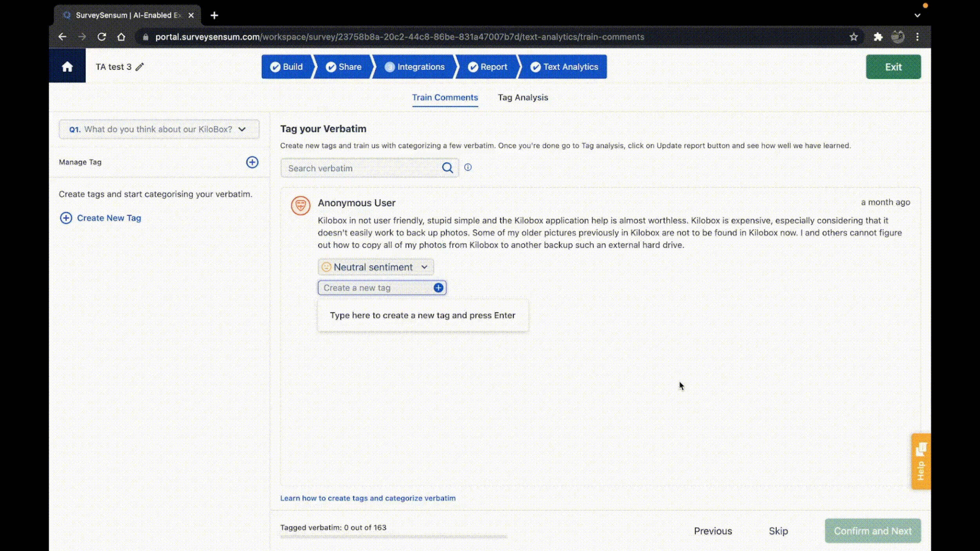
Task: Click the home icon in top left
Action: [67, 67]
